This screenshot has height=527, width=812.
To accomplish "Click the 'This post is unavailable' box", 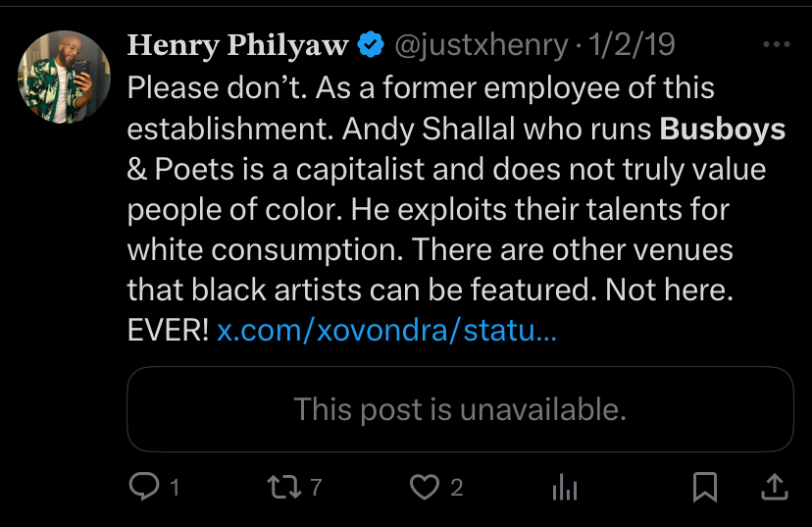I will tap(460, 409).
